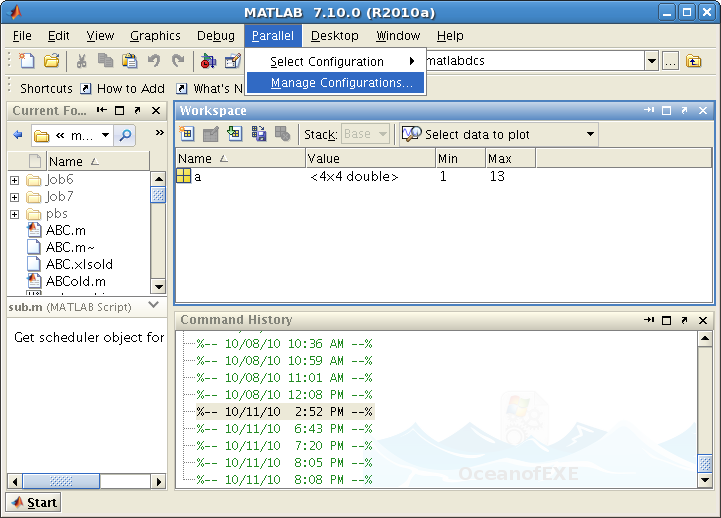The image size is (721, 518).
Task: Select ABC.m in Current Folder
Action: coord(66,230)
